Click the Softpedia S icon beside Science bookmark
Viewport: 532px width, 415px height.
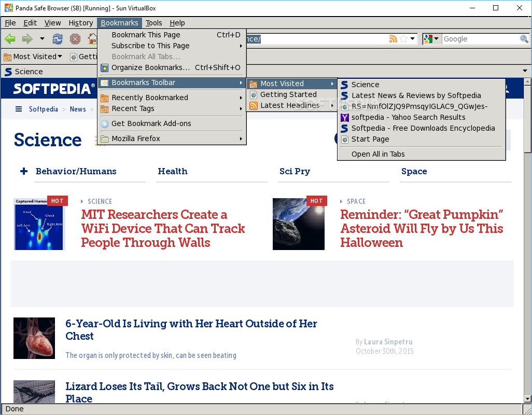345,85
